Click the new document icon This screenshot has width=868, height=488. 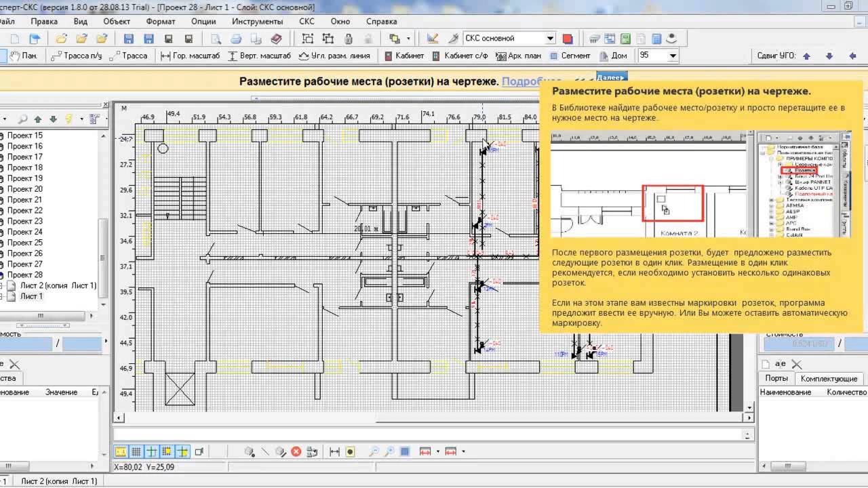click(x=14, y=39)
